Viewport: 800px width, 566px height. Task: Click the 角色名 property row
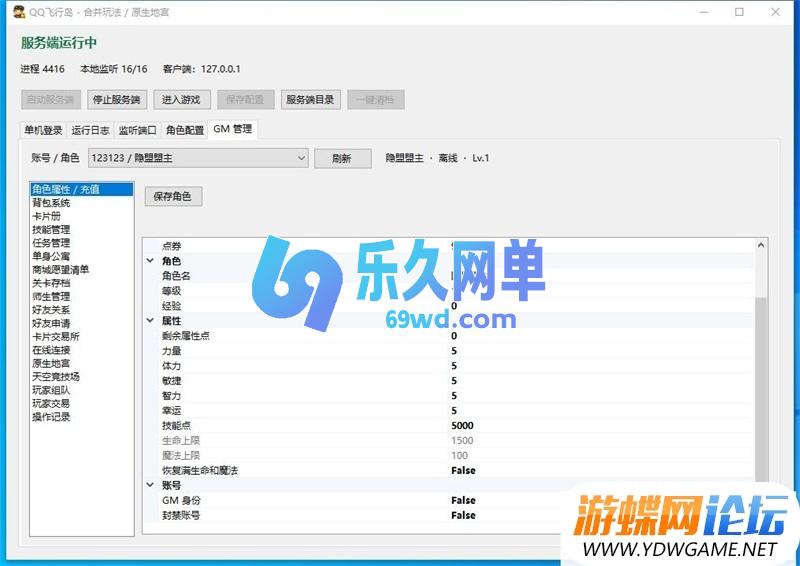coord(449,276)
